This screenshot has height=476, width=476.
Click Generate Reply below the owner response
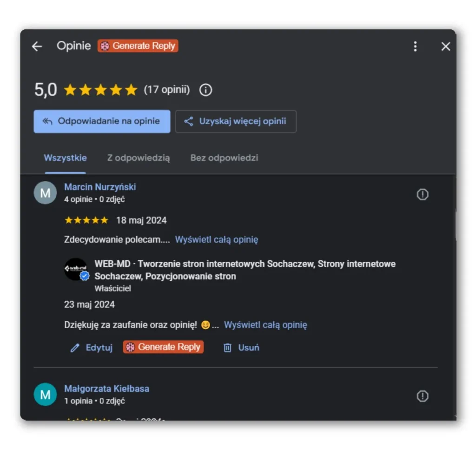click(x=163, y=347)
